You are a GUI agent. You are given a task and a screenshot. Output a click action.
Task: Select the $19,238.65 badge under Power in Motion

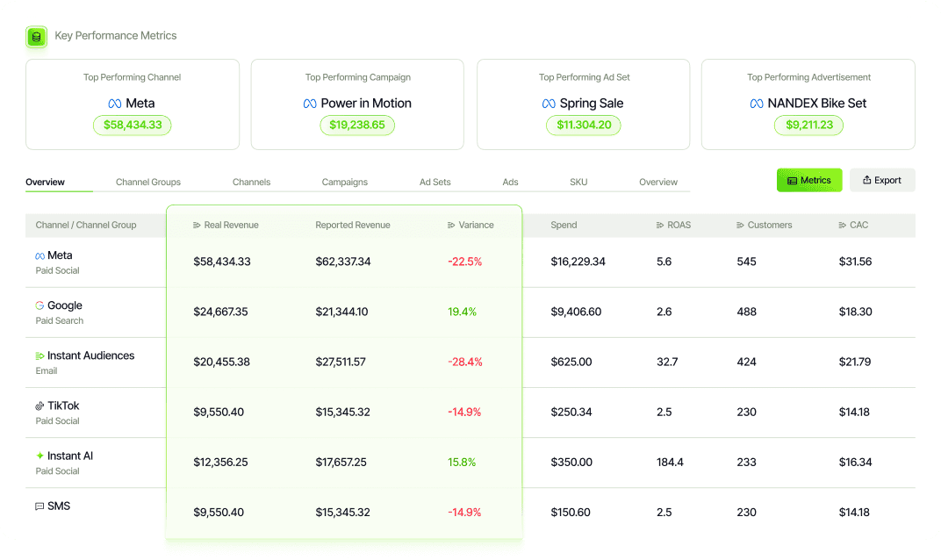pyautogui.click(x=357, y=125)
